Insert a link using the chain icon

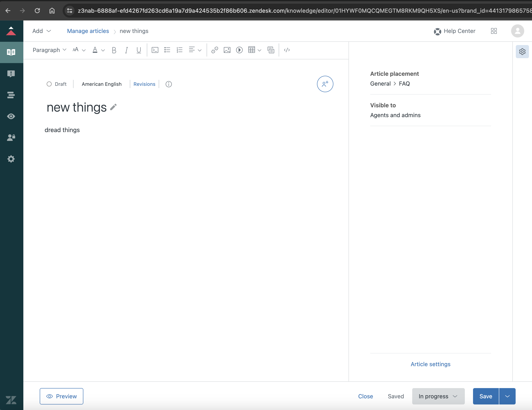point(215,50)
